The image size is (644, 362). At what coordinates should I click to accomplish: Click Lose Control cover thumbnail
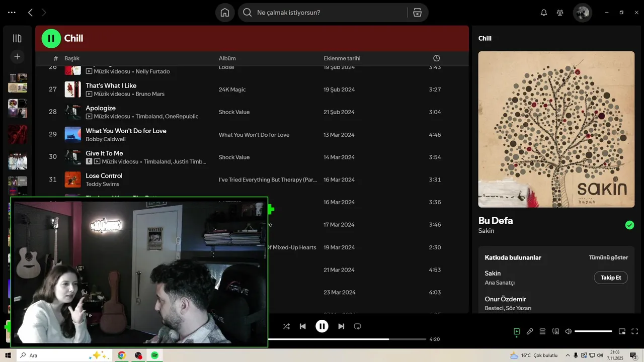click(72, 179)
